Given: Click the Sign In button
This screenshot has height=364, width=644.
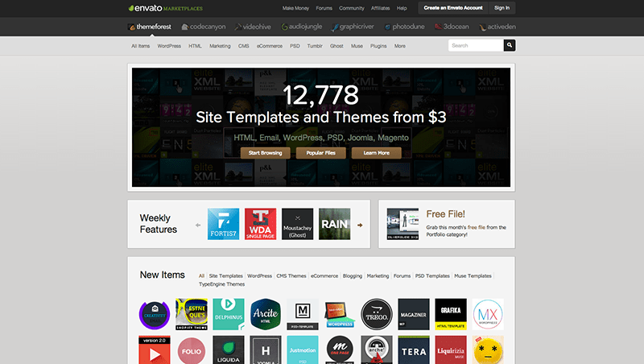Looking at the screenshot, I should coord(502,8).
